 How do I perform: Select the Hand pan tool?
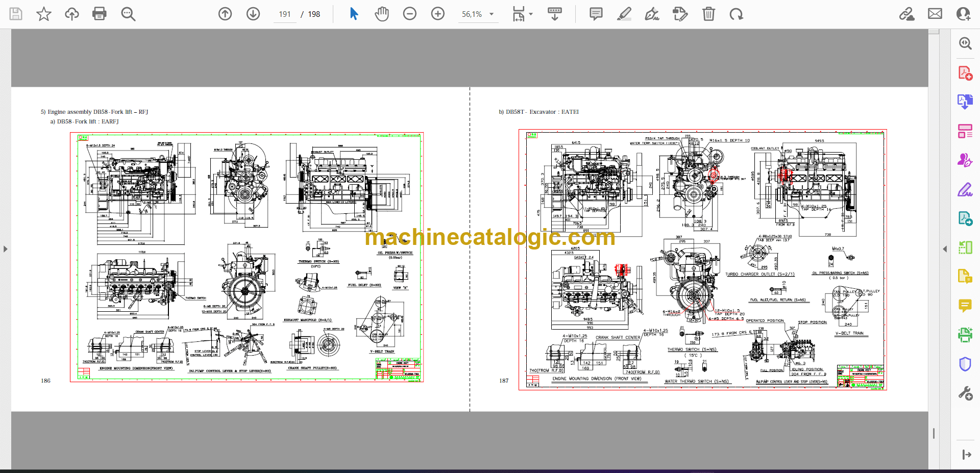381,14
